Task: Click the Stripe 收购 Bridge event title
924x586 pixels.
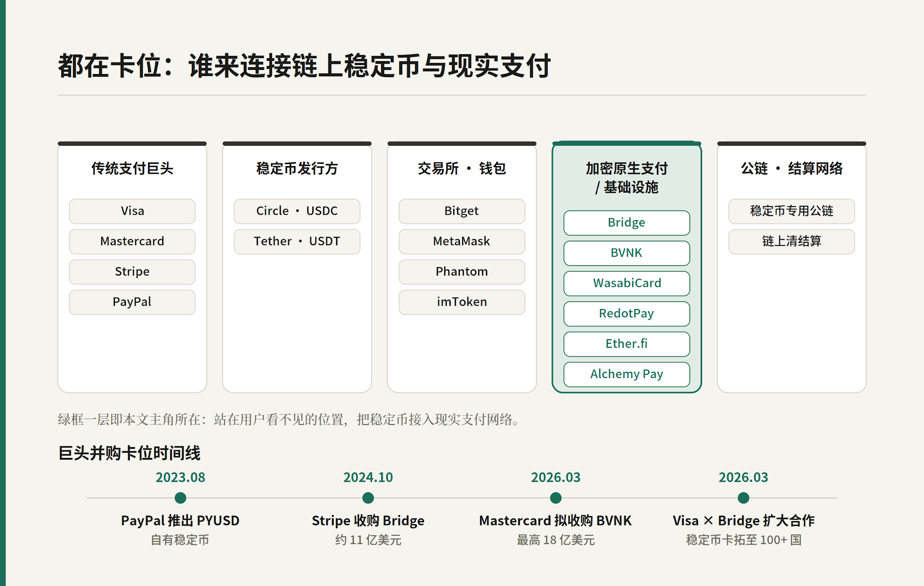Action: pyautogui.click(x=368, y=521)
